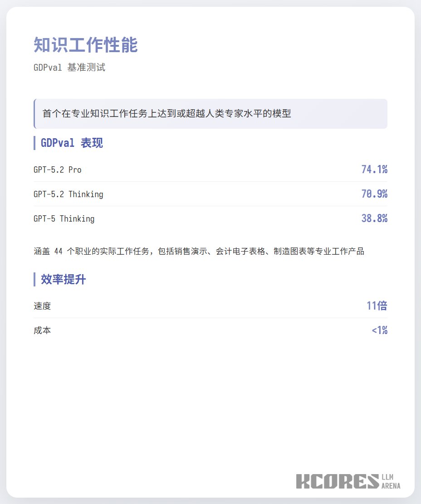The image size is (421, 504).
Task: Select the GPT-5.2 Pro row
Action: 210,170
